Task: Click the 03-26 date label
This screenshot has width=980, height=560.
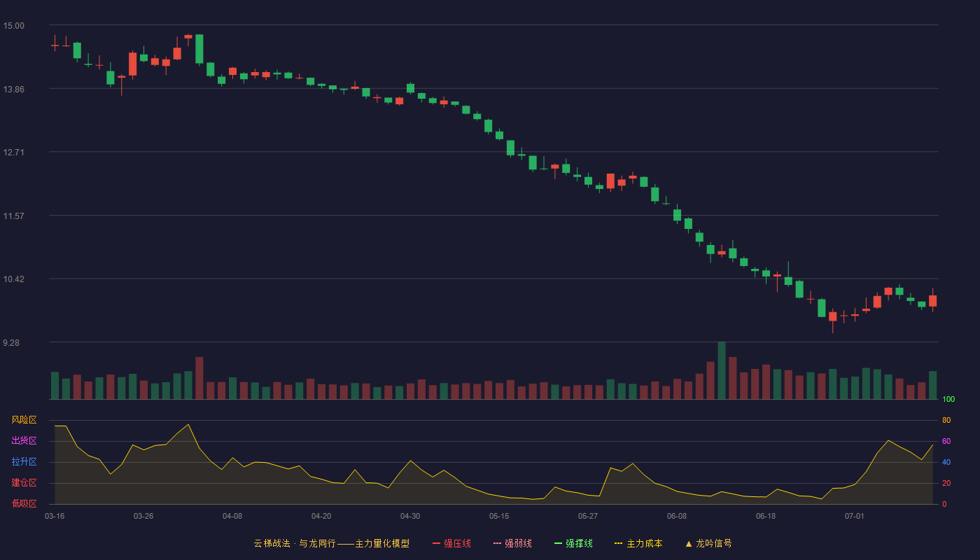Action: click(143, 516)
